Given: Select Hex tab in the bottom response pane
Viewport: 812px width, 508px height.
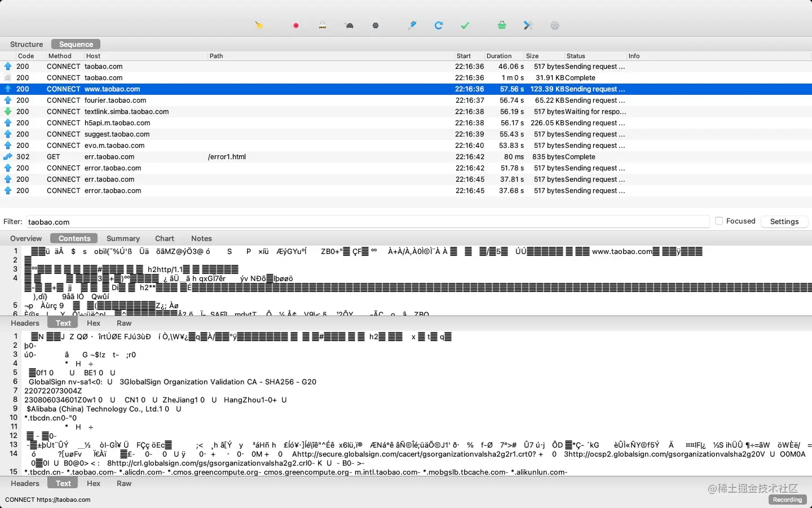Looking at the screenshot, I should pos(94,483).
